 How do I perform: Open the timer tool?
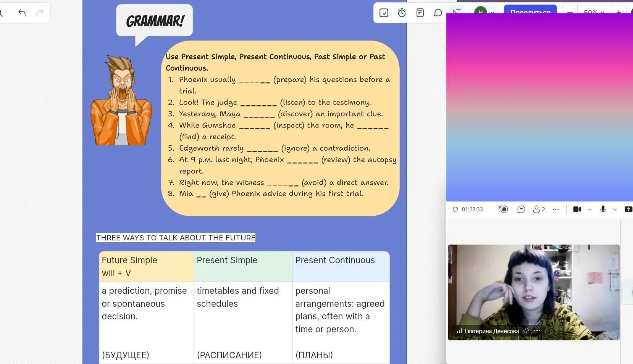402,13
